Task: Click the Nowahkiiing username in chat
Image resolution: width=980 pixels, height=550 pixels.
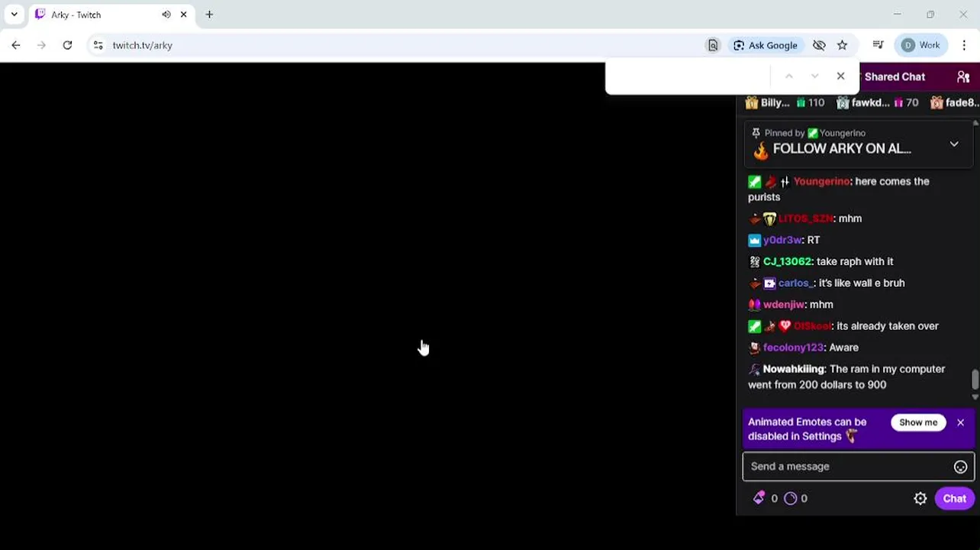Action: 794,369
